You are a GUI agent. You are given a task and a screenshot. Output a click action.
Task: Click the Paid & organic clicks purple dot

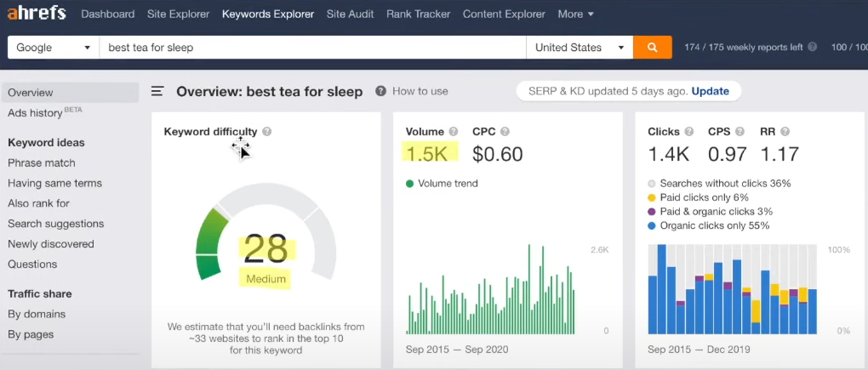[x=652, y=212]
